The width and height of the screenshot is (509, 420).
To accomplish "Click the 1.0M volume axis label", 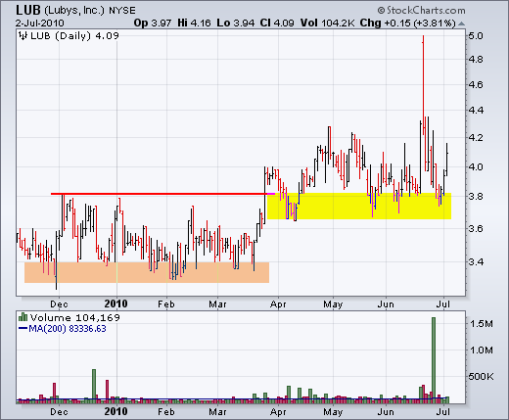I will pyautogui.click(x=482, y=350).
